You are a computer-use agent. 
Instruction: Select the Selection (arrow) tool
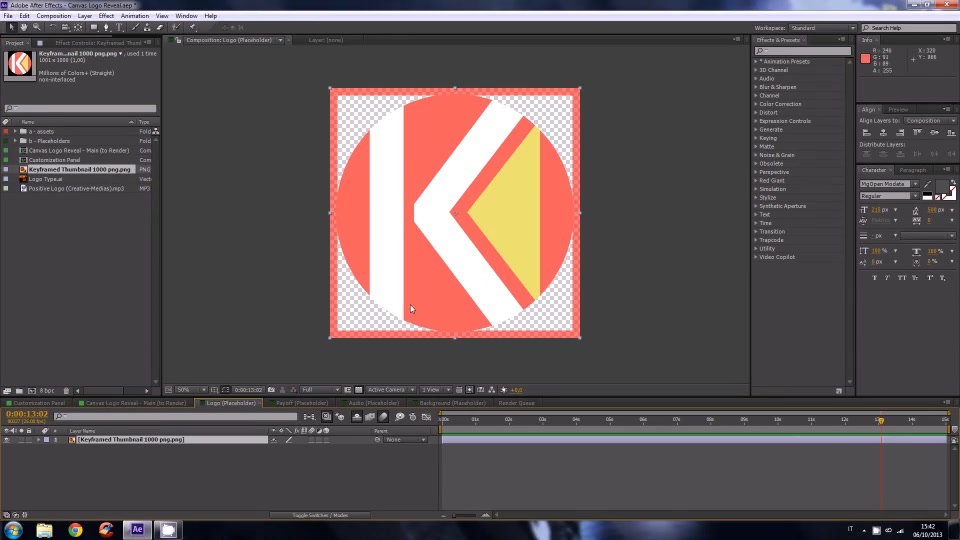click(11, 28)
